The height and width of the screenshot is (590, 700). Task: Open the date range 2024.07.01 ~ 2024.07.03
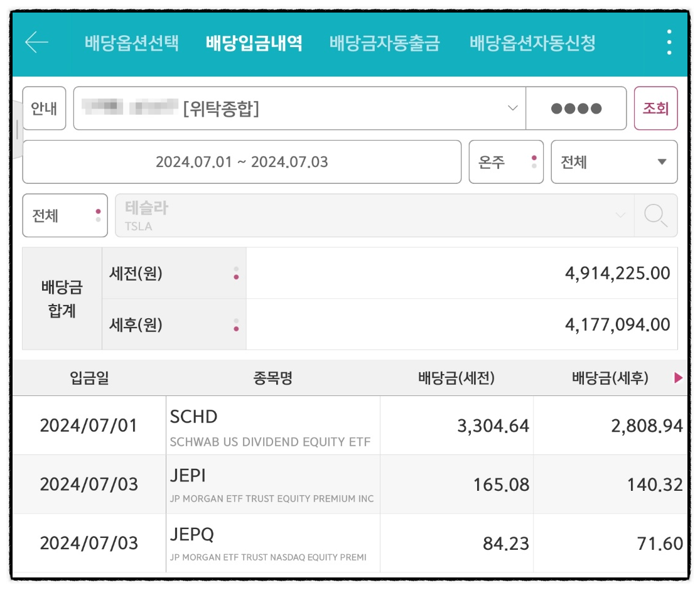tap(242, 162)
